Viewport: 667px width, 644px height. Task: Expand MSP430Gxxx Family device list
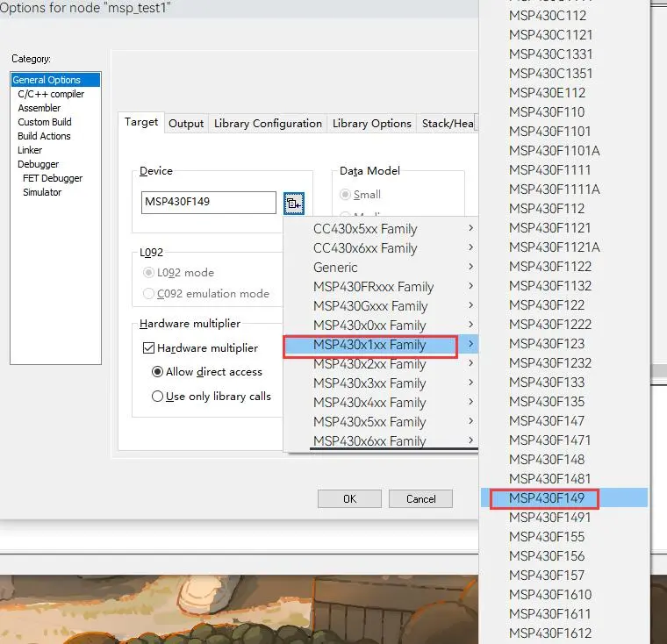pos(381,306)
